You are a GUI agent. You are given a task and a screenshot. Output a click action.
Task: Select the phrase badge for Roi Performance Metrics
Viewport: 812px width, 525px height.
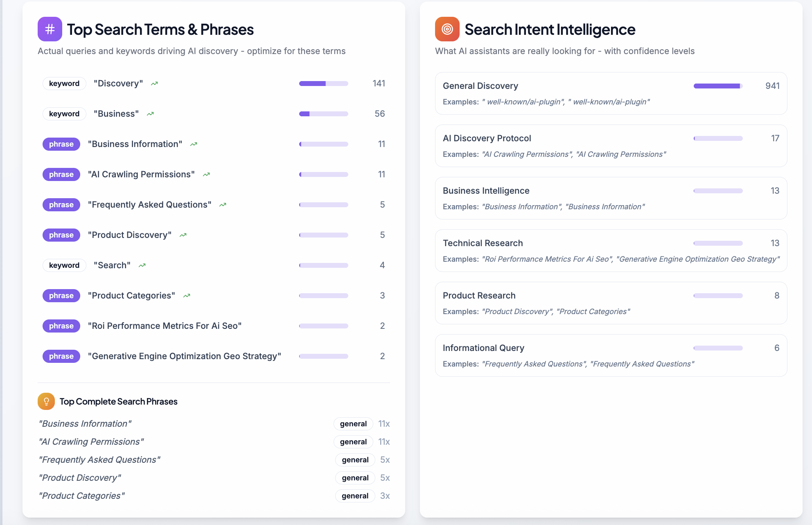point(61,326)
